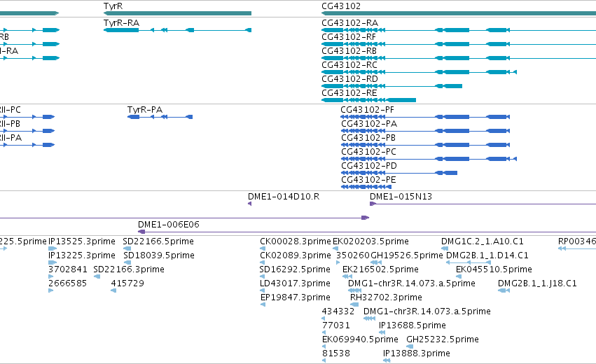The width and height of the screenshot is (596, 364).
Task: Select the CK00028.3prime EST
Action: coord(296,241)
